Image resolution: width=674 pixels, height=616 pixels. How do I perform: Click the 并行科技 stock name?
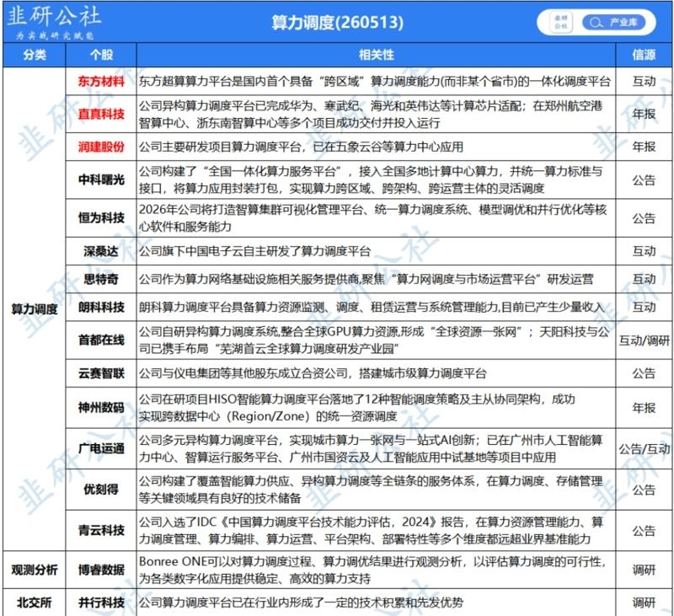coord(101,603)
